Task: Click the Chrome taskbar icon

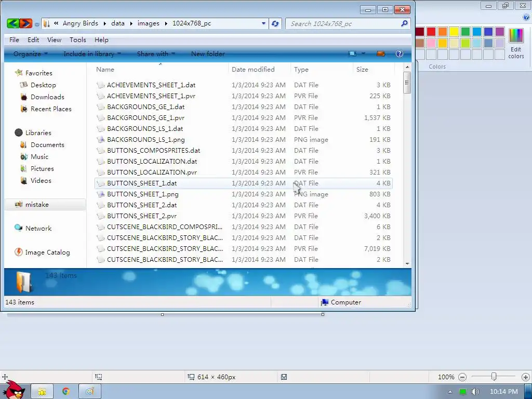Action: (x=66, y=392)
